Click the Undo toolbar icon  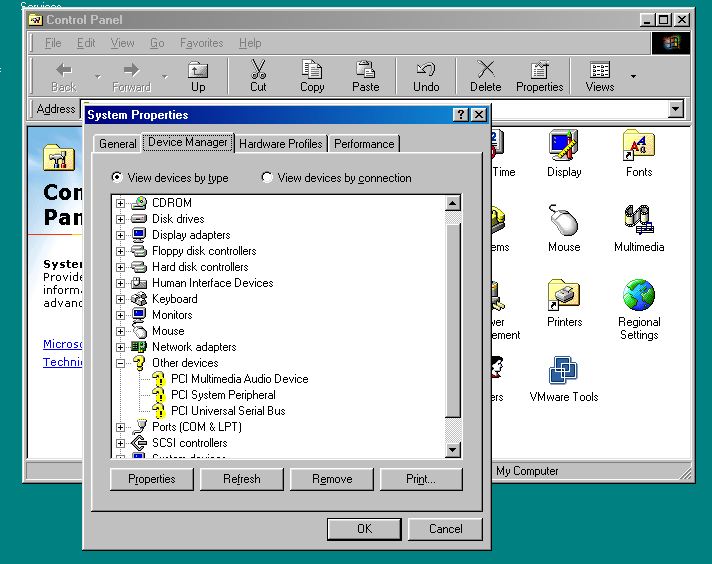tap(426, 69)
